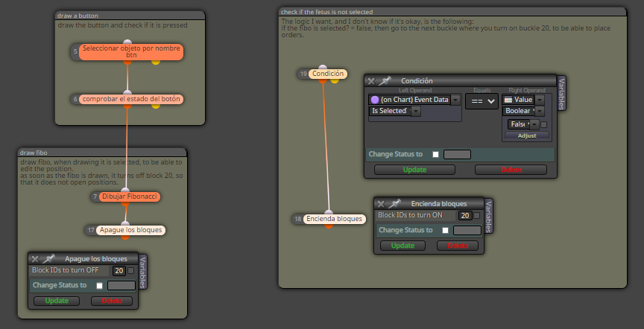Select the comprobar el estado del botón block

(x=131, y=99)
